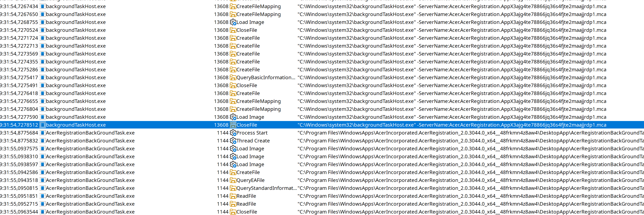Screen dimensions: 644x215
Task: Click the command line in the 9:31:54,7273569 row
Action: (452, 54)
